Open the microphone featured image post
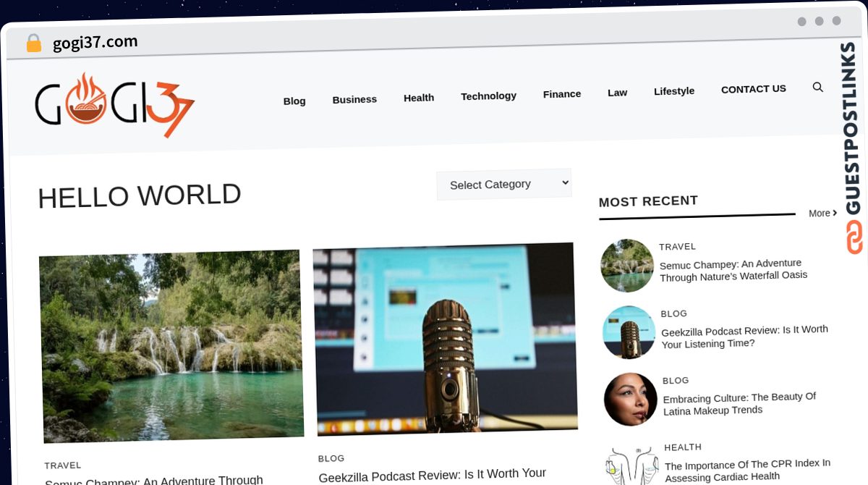868x485 pixels. tap(446, 339)
